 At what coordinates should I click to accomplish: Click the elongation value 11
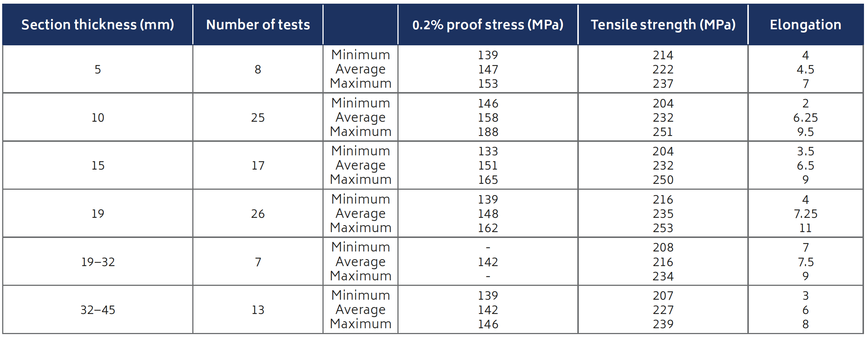click(x=805, y=228)
